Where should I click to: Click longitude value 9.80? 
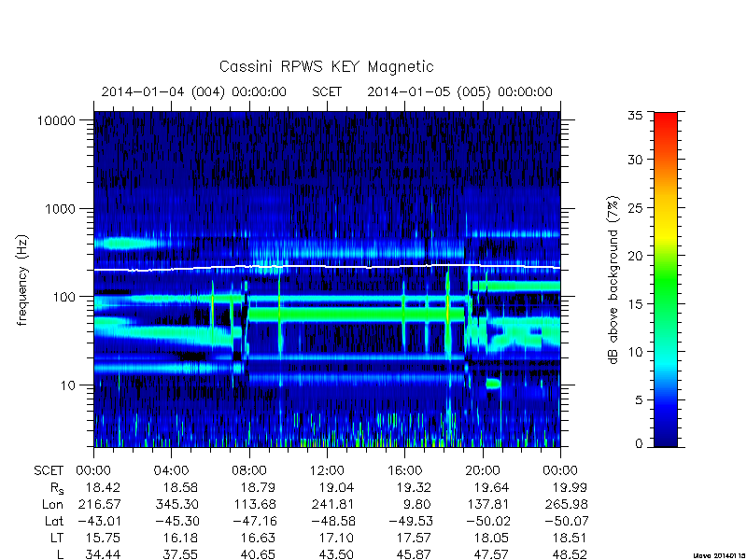(416, 504)
